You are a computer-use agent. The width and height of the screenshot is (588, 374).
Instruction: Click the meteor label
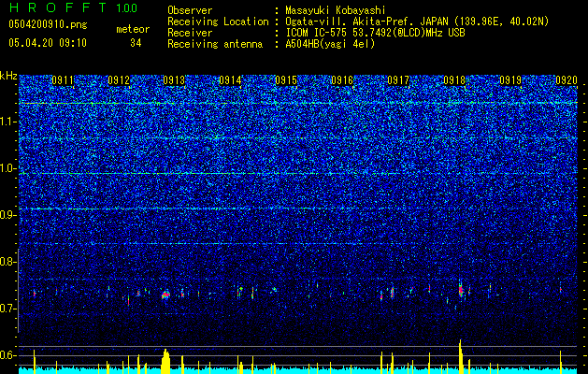pyautogui.click(x=133, y=29)
